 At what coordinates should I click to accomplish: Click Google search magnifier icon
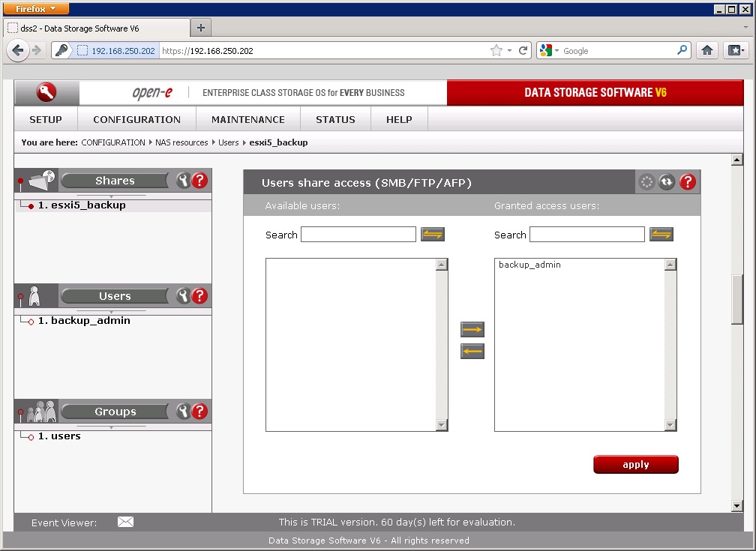coord(682,50)
